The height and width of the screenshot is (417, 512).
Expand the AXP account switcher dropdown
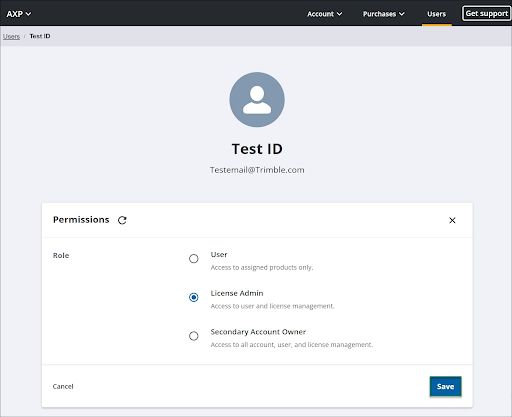point(19,14)
